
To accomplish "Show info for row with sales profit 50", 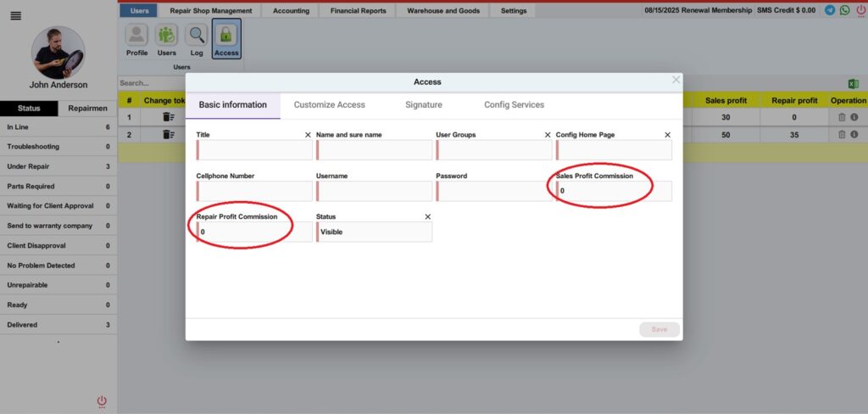I will point(854,134).
